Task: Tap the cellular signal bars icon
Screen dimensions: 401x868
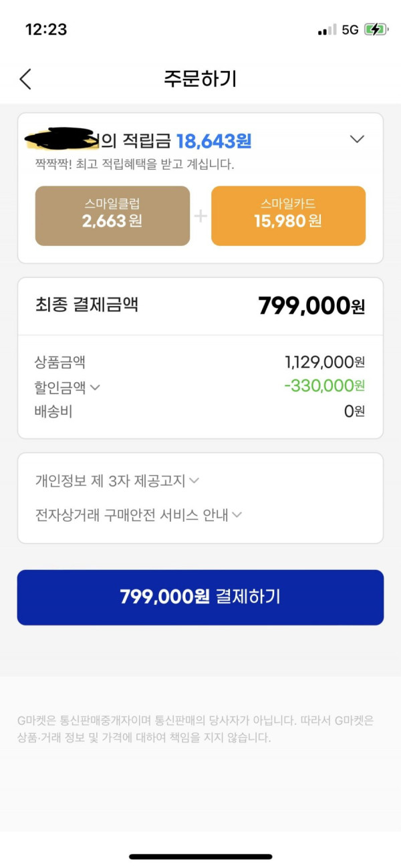Action: click(x=327, y=30)
